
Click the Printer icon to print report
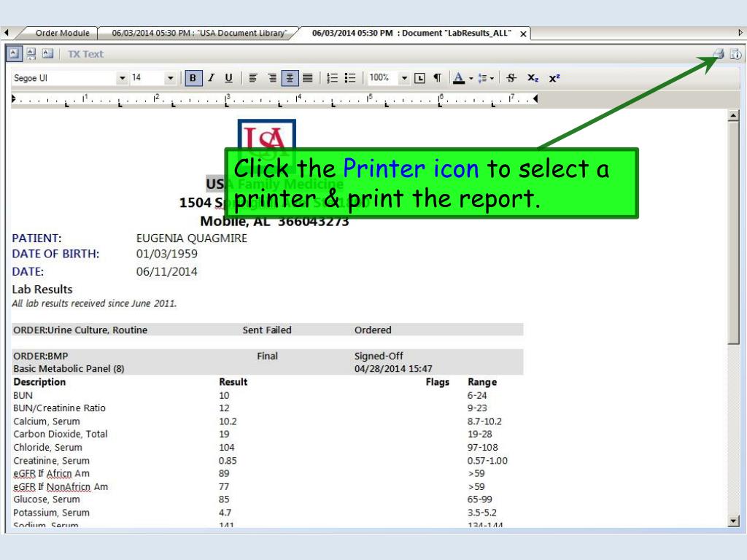[x=719, y=54]
